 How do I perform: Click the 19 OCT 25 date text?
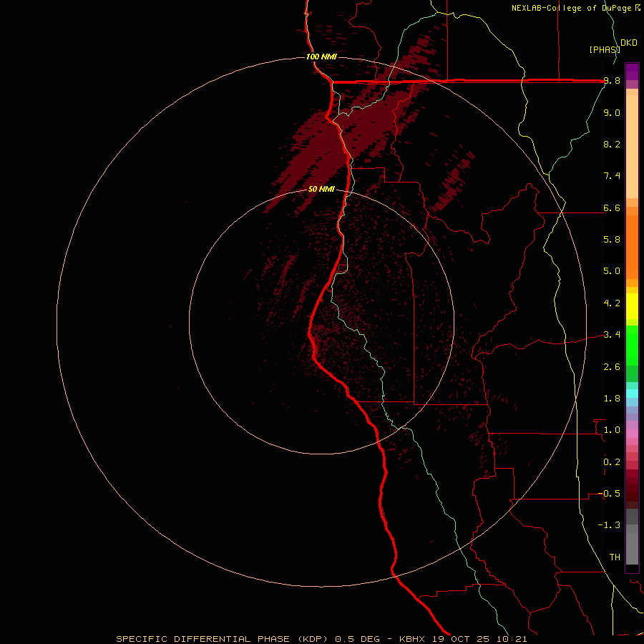[x=462, y=639]
